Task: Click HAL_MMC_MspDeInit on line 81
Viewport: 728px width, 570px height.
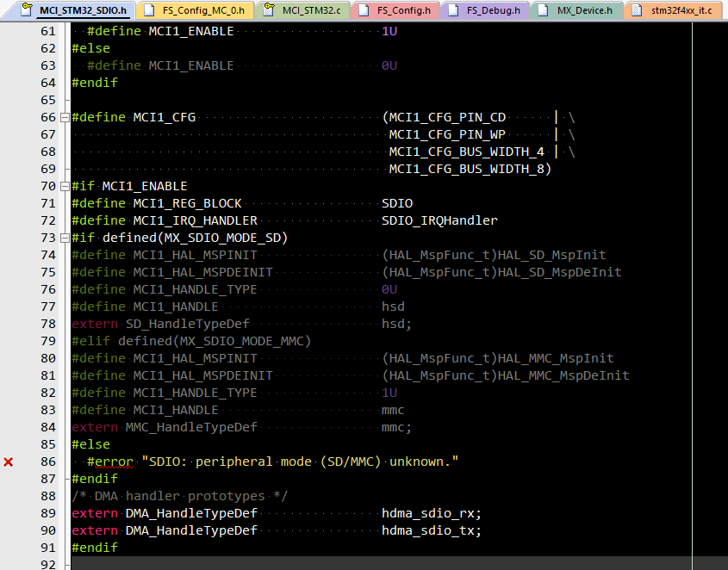Action: 563,375
